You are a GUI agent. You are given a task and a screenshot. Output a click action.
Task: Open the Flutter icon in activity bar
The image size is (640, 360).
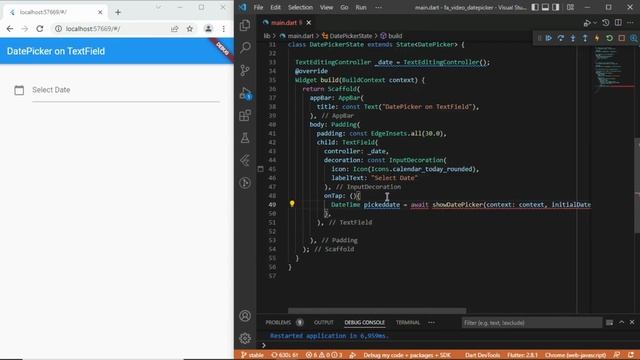[x=245, y=160]
